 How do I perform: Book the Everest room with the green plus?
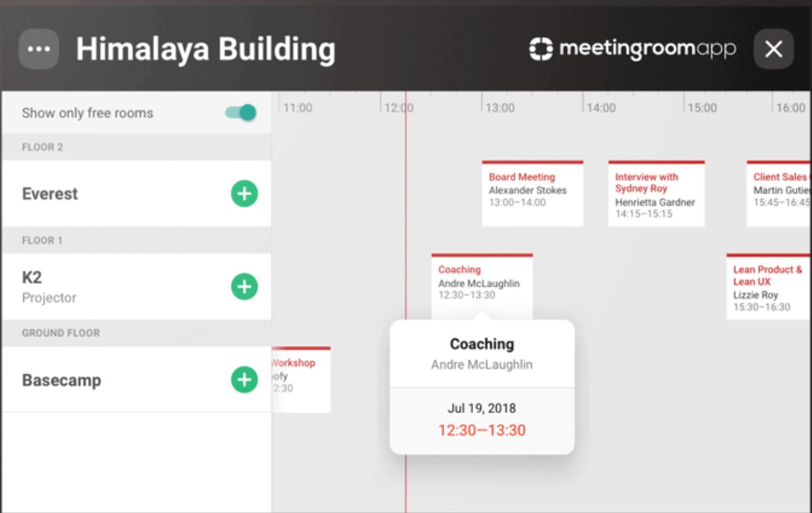point(243,194)
